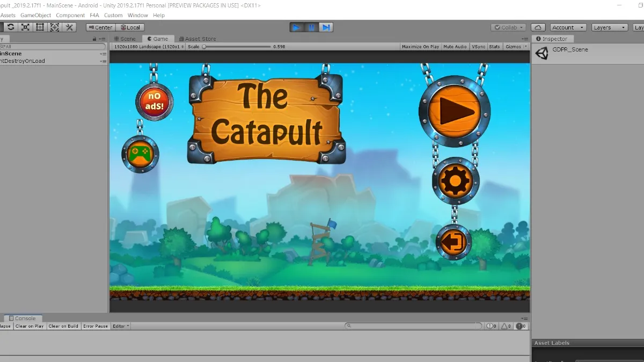Pause the Unity editor playback

(311, 27)
